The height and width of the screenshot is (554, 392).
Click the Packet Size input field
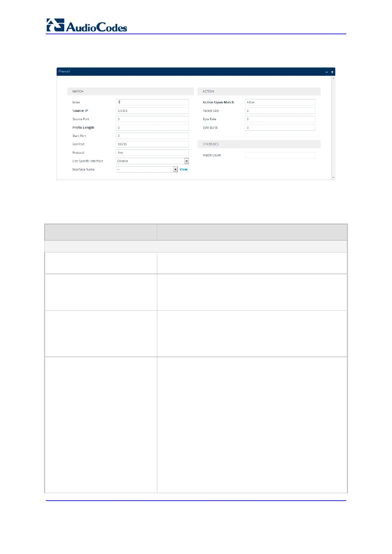[x=280, y=111]
